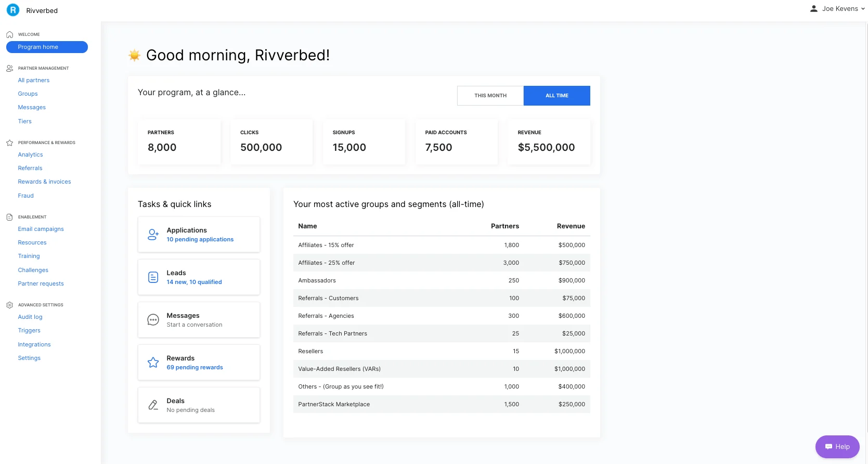The width and height of the screenshot is (868, 464).
Task: Select the Affiliates - 15% offer row
Action: pyautogui.click(x=442, y=245)
